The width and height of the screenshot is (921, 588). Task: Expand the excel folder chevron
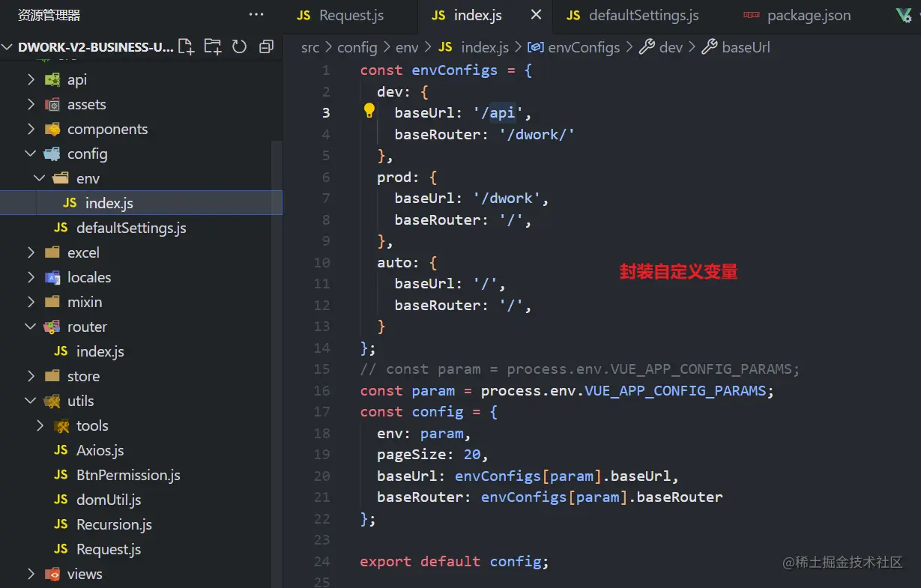pos(31,252)
